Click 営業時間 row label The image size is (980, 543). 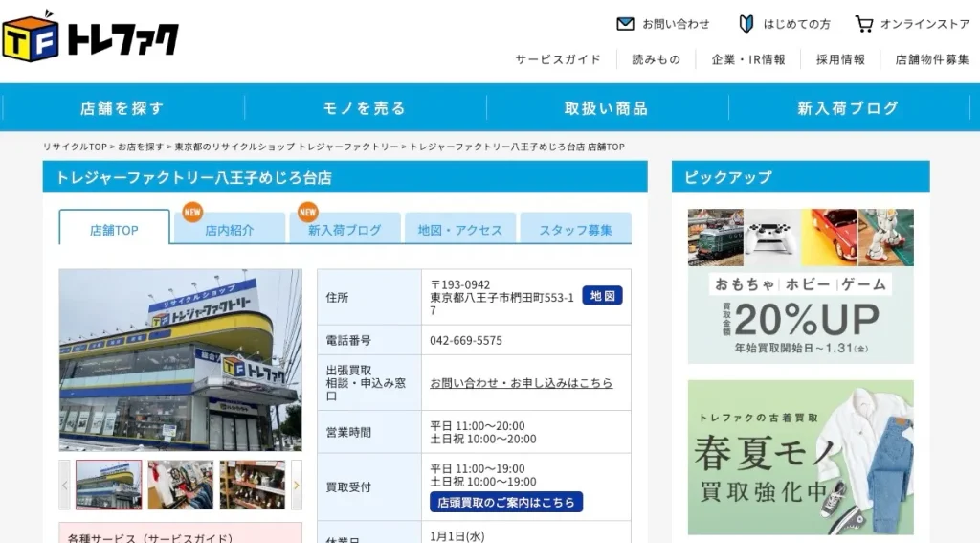tap(348, 432)
